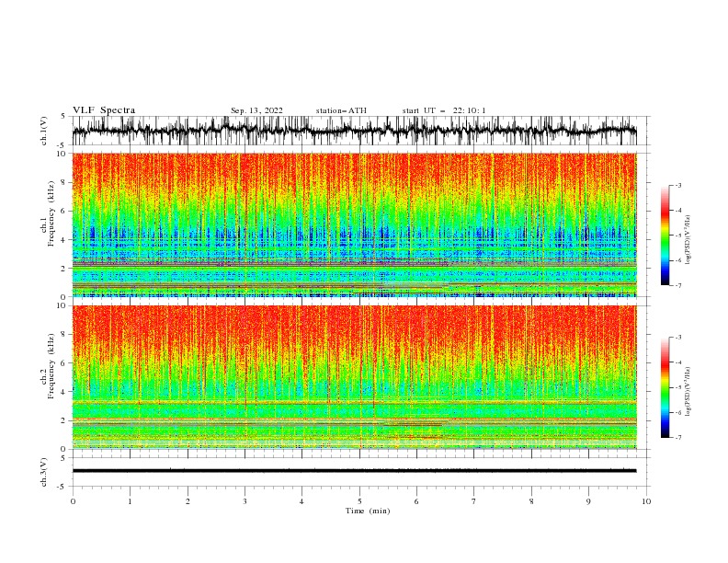Click the ch.3 flat waveform trace
728x563 pixels.
coord(354,471)
